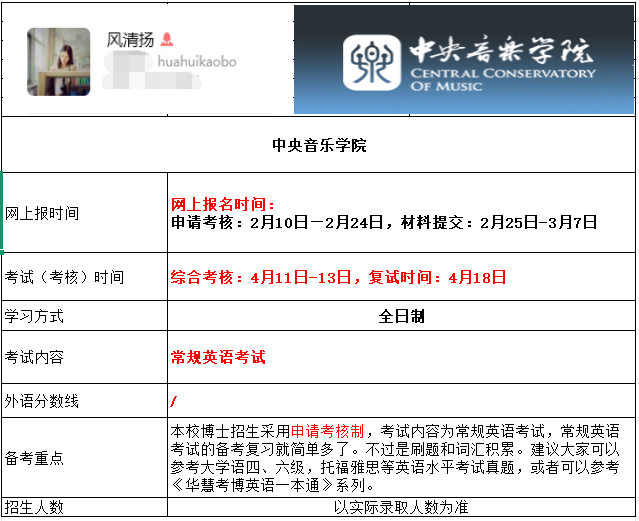The width and height of the screenshot is (639, 521).
Task: Select the red text 常规英语考试
Action: [218, 357]
